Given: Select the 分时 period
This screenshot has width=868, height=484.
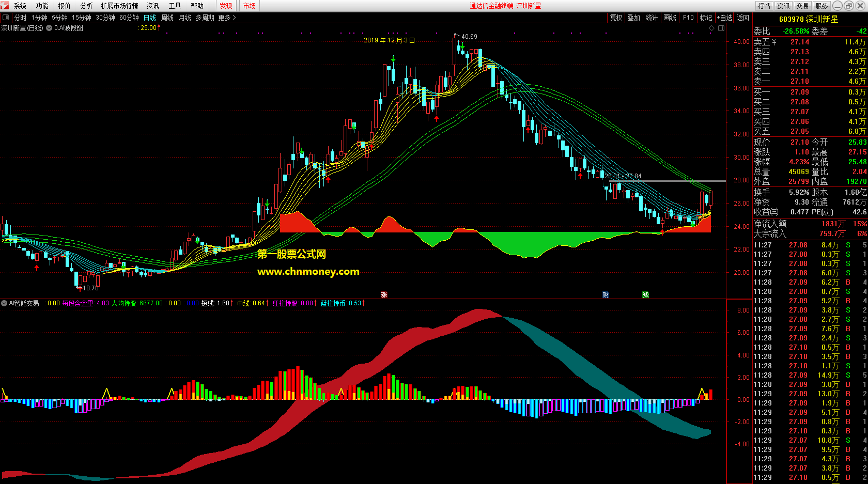Looking at the screenshot, I should tap(21, 18).
